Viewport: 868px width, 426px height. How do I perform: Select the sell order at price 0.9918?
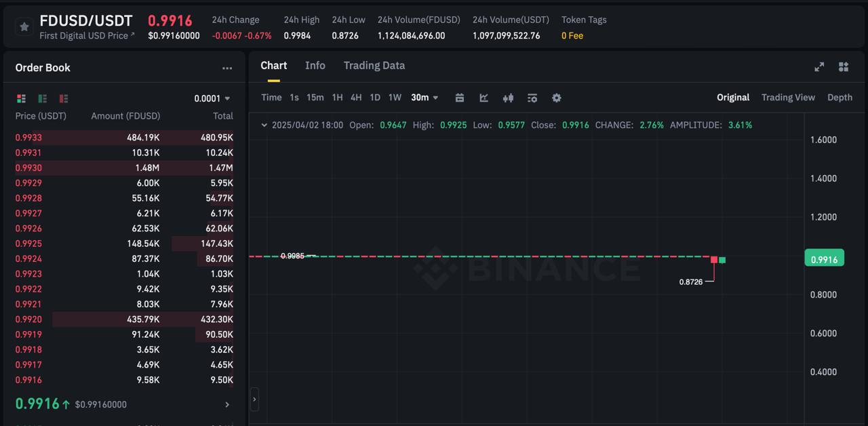tap(124, 349)
